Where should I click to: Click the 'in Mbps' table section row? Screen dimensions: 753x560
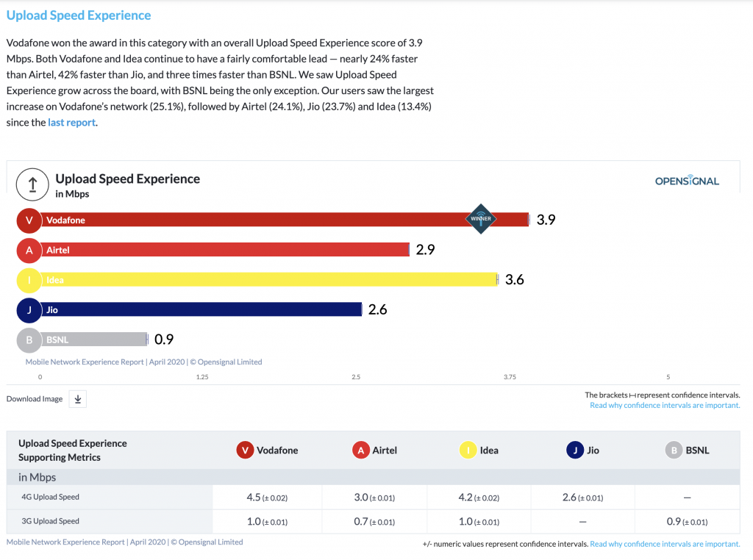(373, 477)
